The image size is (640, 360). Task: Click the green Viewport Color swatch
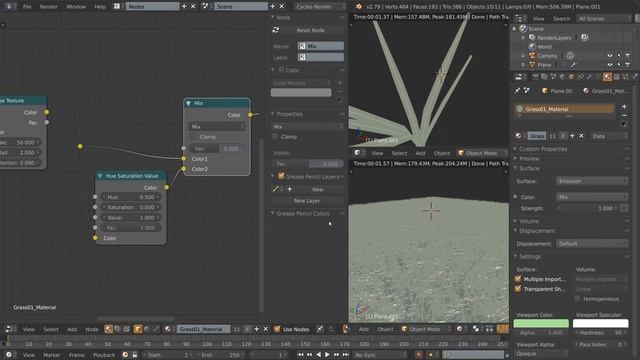(x=541, y=323)
